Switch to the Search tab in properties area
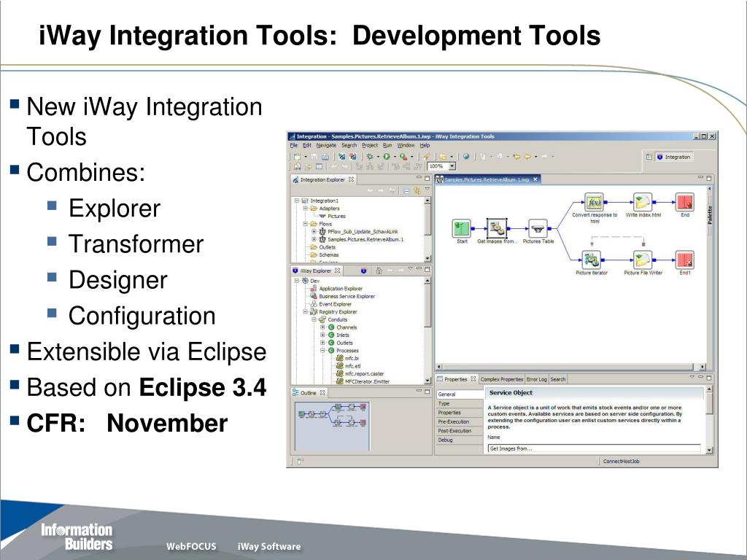The image size is (747, 560). (x=558, y=379)
